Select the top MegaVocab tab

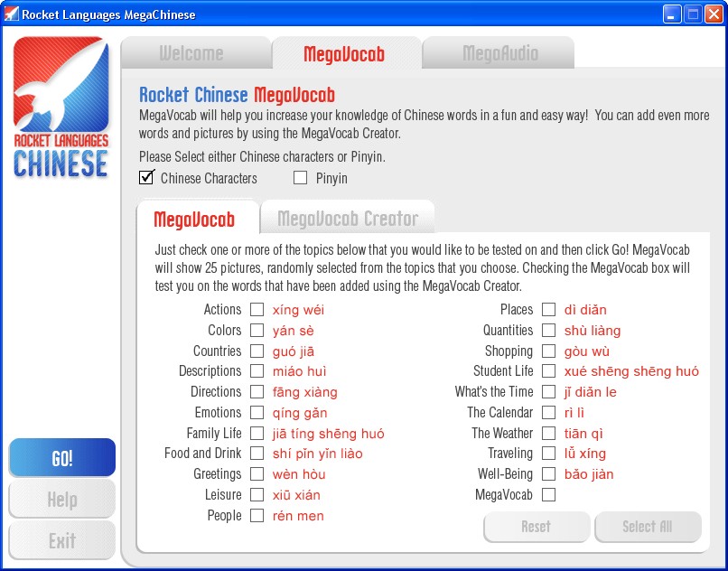pos(346,53)
